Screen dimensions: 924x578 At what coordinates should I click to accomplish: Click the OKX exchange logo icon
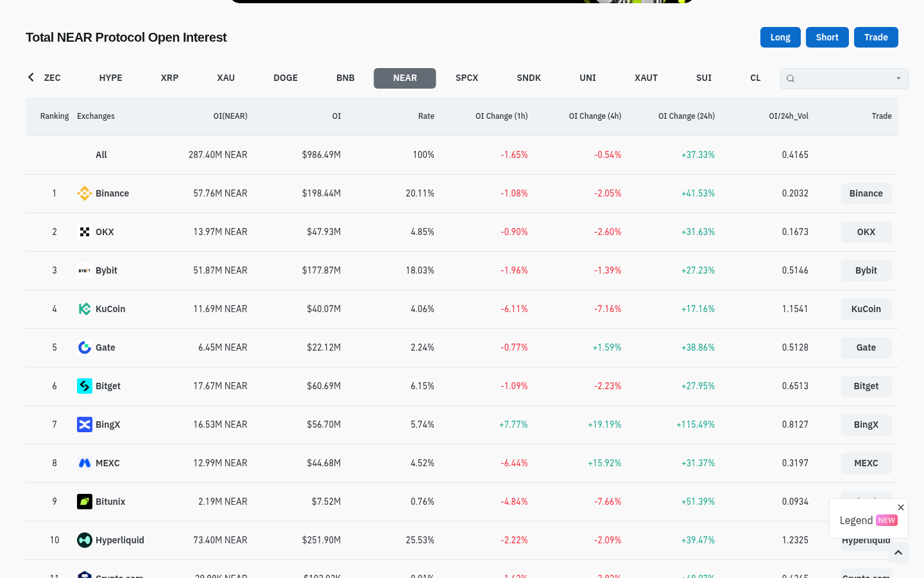pyautogui.click(x=85, y=232)
